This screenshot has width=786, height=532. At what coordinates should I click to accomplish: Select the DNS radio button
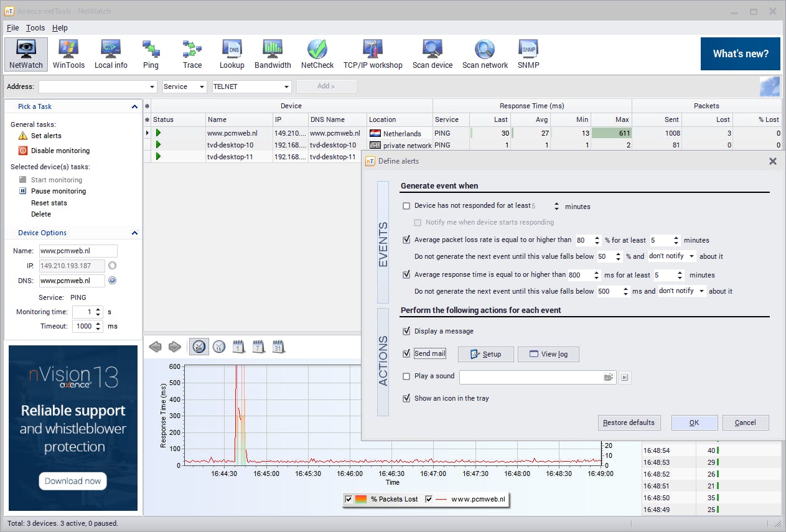(112, 281)
